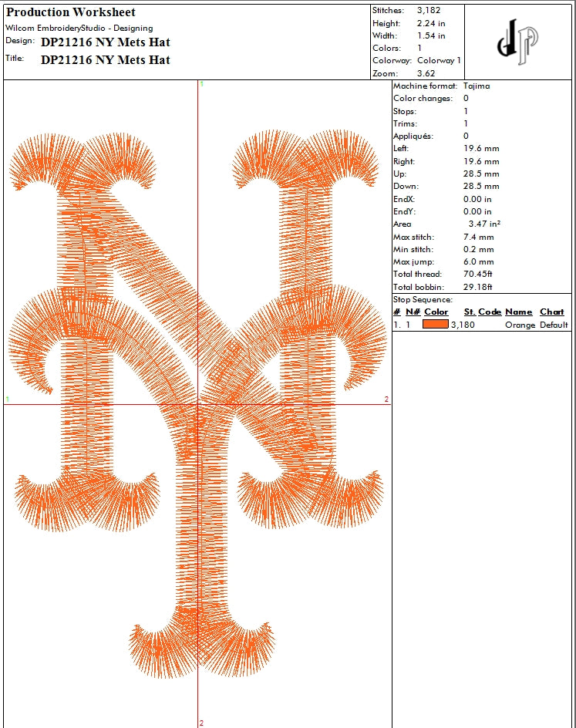Click the N# column header
This screenshot has height=728, width=576.
[x=413, y=312]
